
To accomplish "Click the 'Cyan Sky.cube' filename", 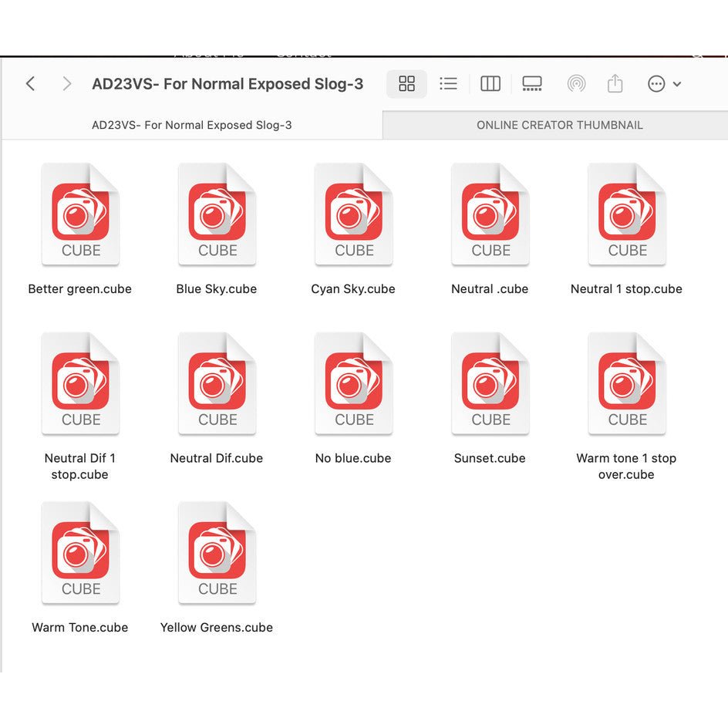I will (x=353, y=288).
